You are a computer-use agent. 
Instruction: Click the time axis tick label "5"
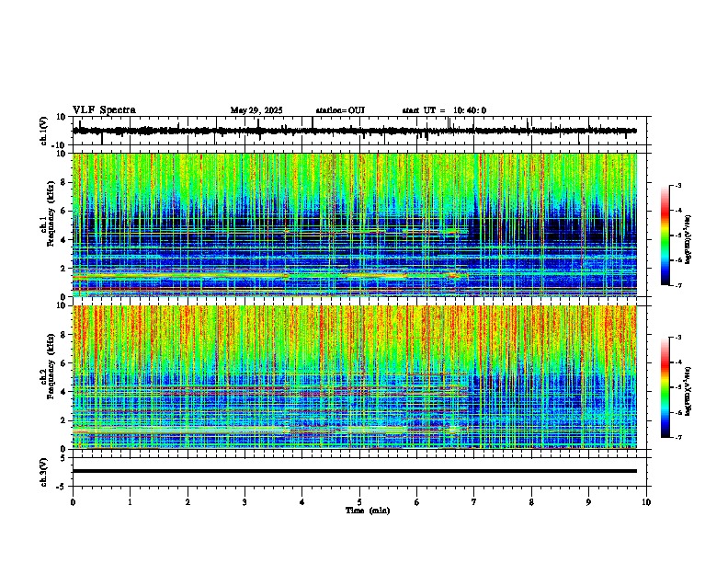click(359, 502)
